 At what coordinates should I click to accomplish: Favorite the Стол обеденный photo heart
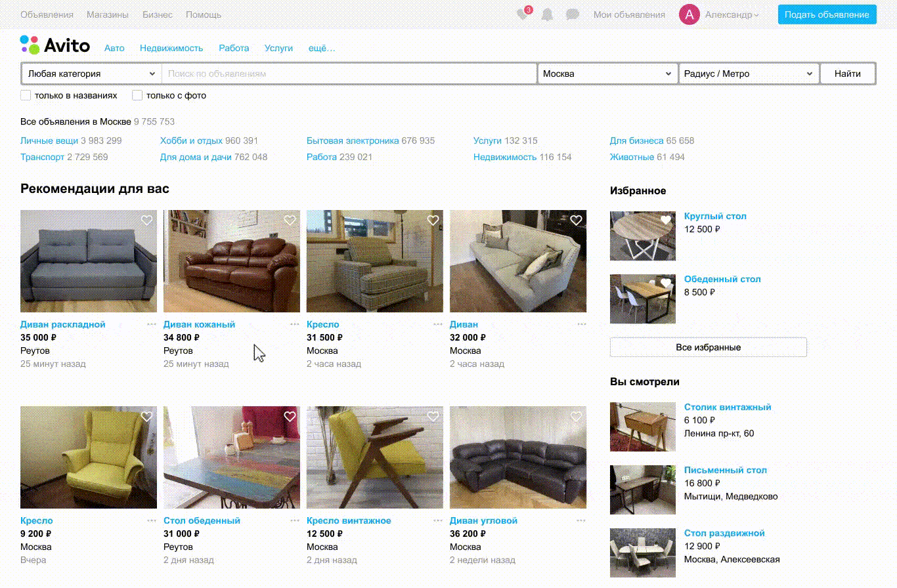click(x=290, y=417)
